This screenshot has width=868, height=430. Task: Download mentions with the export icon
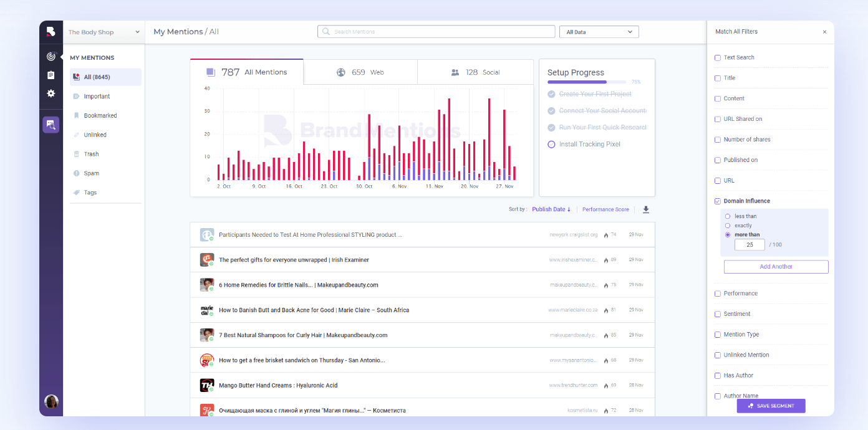click(x=646, y=209)
